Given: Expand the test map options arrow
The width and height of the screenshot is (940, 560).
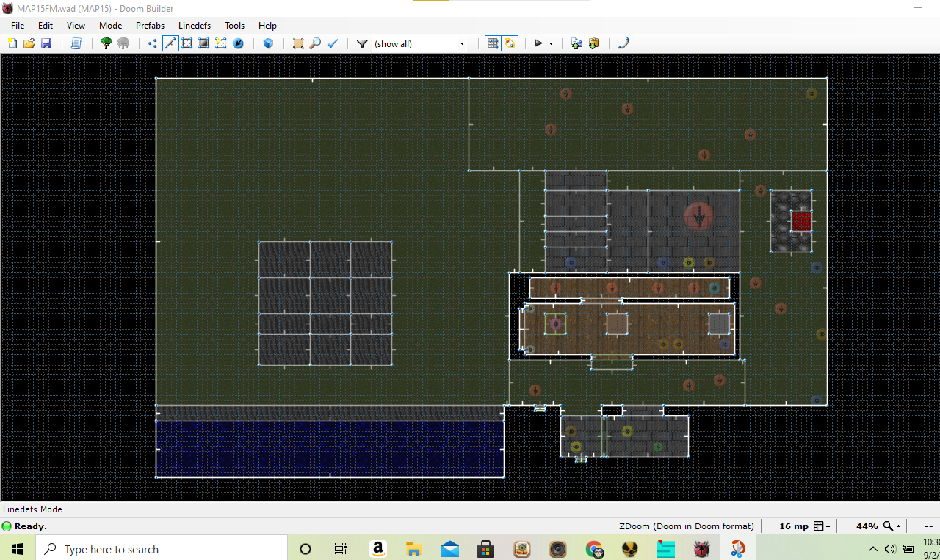Looking at the screenshot, I should (x=551, y=43).
